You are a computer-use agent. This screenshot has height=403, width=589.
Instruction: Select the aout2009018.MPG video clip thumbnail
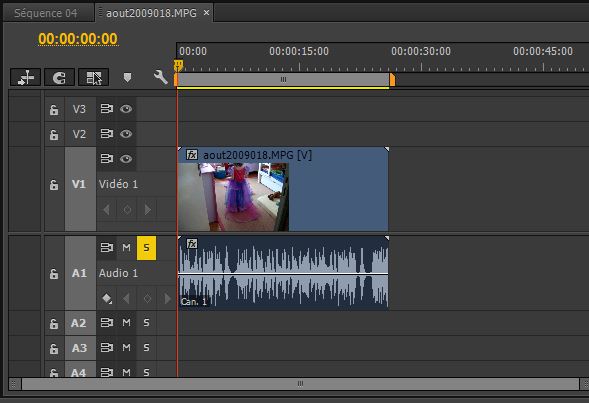(233, 197)
